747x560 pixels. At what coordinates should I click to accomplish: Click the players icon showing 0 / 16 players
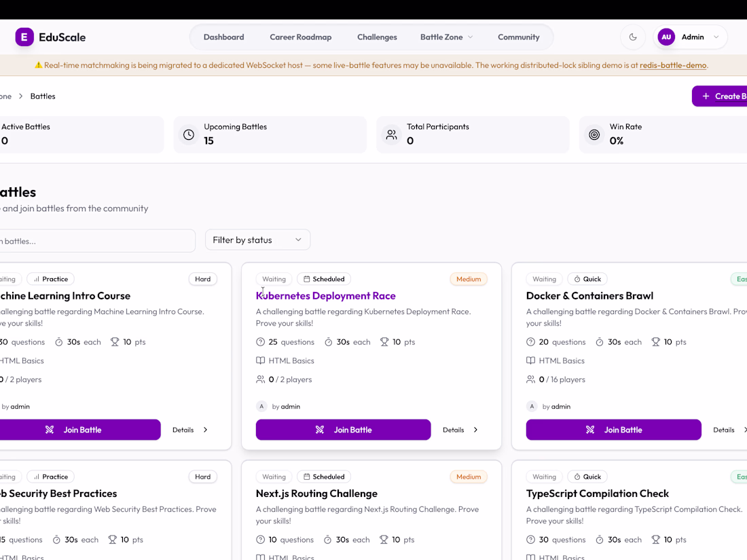(531, 379)
